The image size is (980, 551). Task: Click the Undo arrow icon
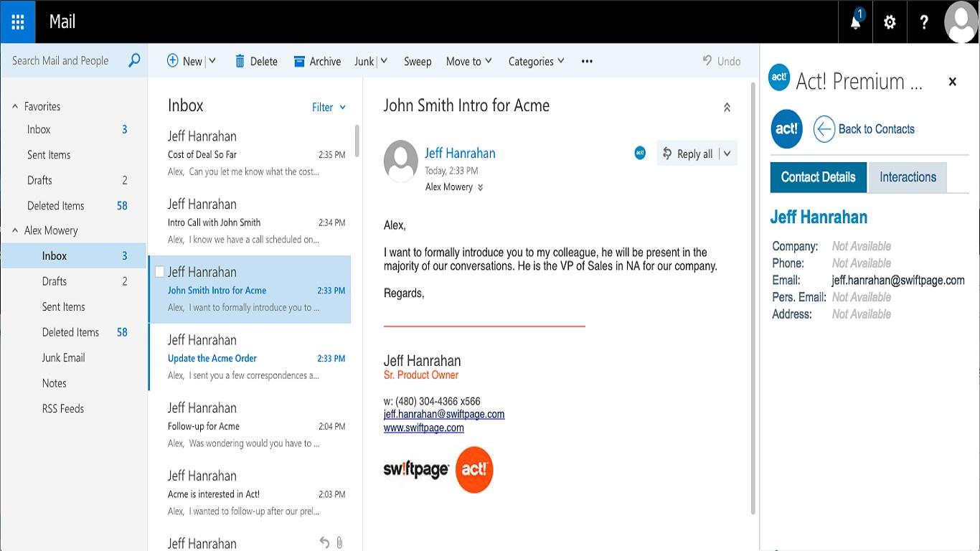coord(707,61)
